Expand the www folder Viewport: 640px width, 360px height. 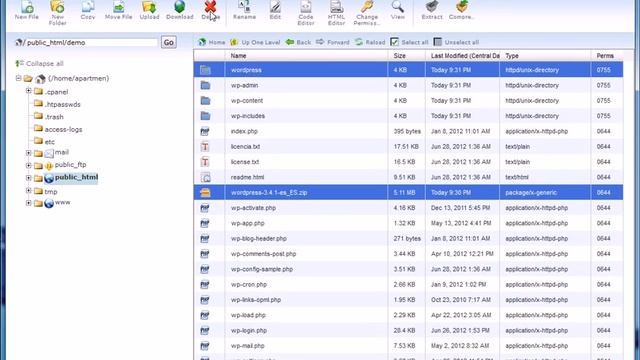tap(29, 202)
